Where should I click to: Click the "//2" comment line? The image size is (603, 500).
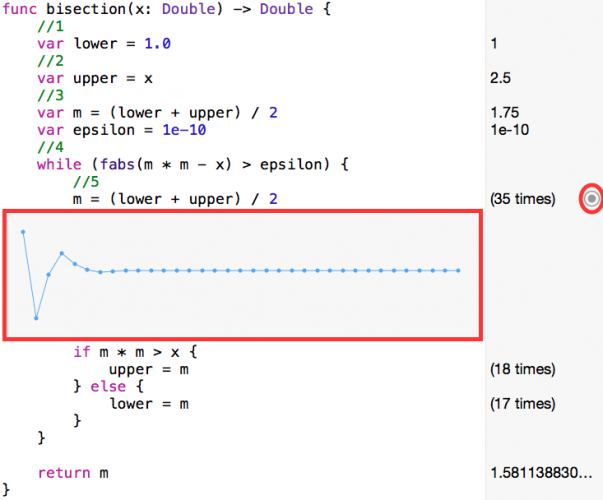coord(50,61)
